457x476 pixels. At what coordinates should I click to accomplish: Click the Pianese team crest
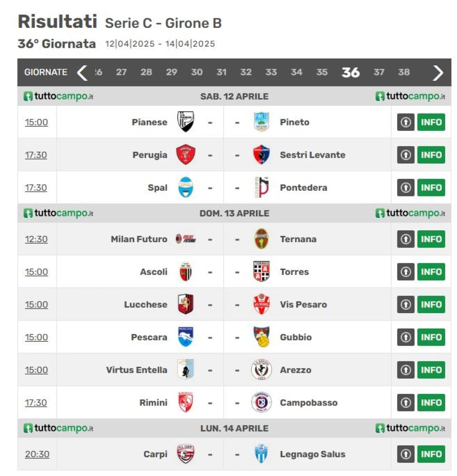pos(186,122)
